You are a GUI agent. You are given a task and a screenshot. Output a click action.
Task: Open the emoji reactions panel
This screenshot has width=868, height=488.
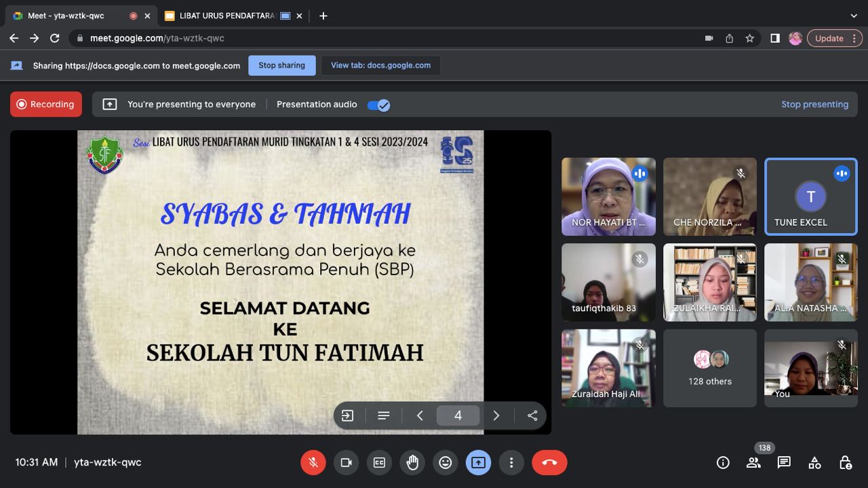point(446,462)
